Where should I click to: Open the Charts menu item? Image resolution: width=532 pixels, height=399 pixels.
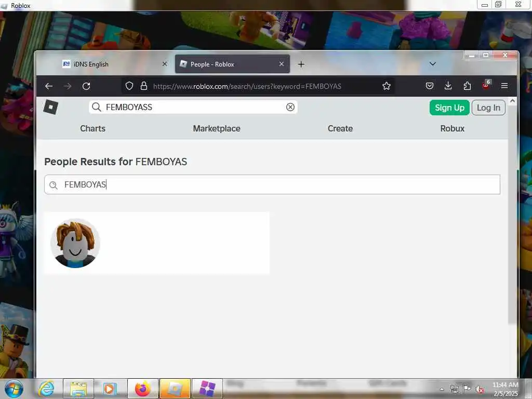pos(92,129)
